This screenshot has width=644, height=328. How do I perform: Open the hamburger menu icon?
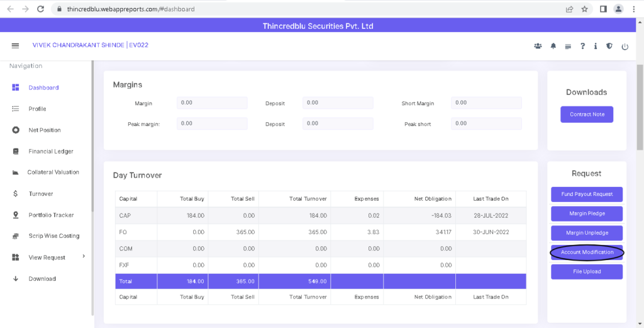[x=15, y=45]
